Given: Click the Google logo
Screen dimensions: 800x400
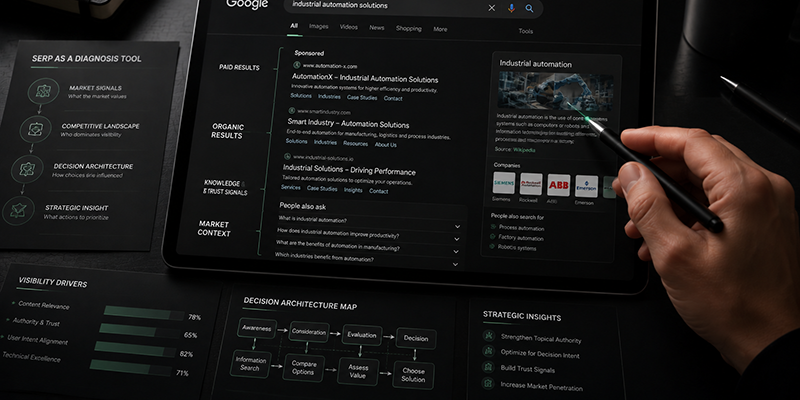Looking at the screenshot, I should pos(247,4).
